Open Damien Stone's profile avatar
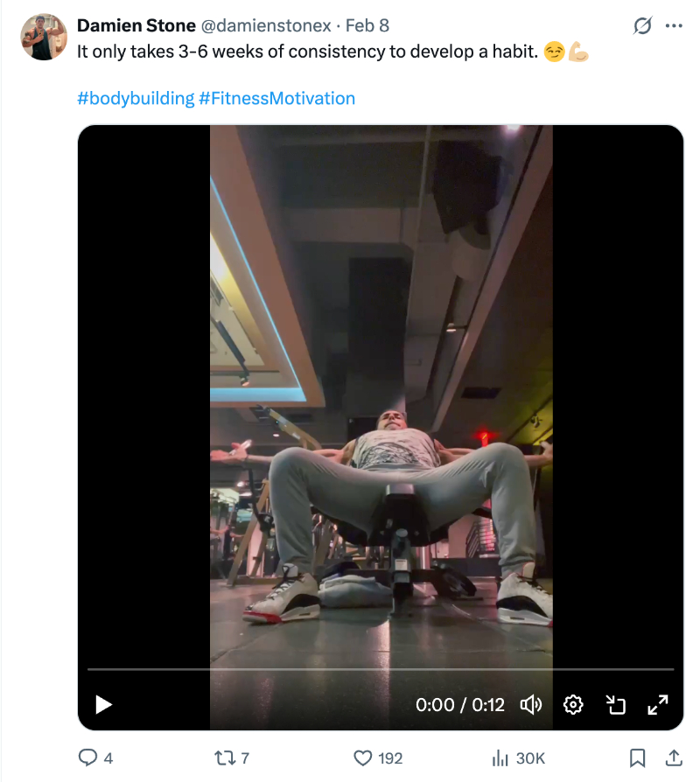700x782 pixels. tap(44, 37)
